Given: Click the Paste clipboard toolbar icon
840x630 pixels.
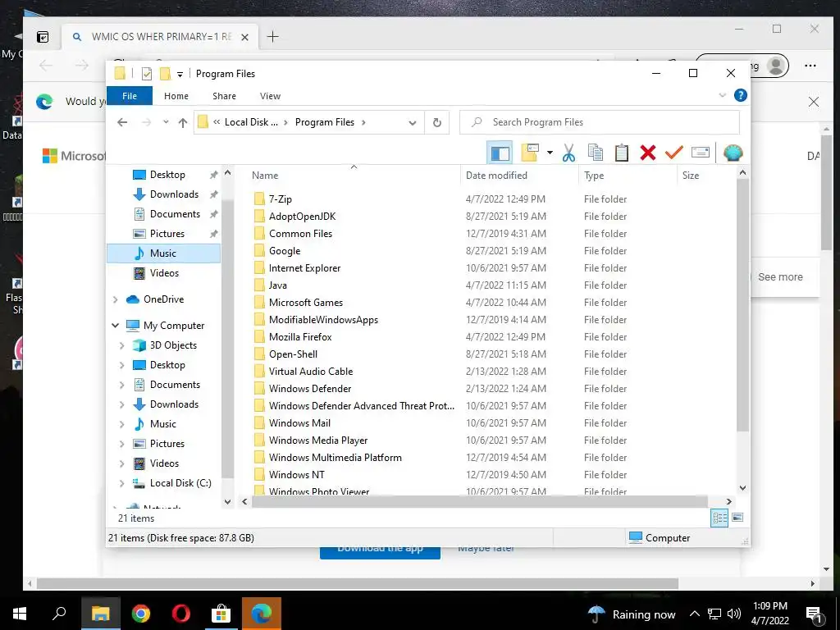Looking at the screenshot, I should pyautogui.click(x=622, y=153).
